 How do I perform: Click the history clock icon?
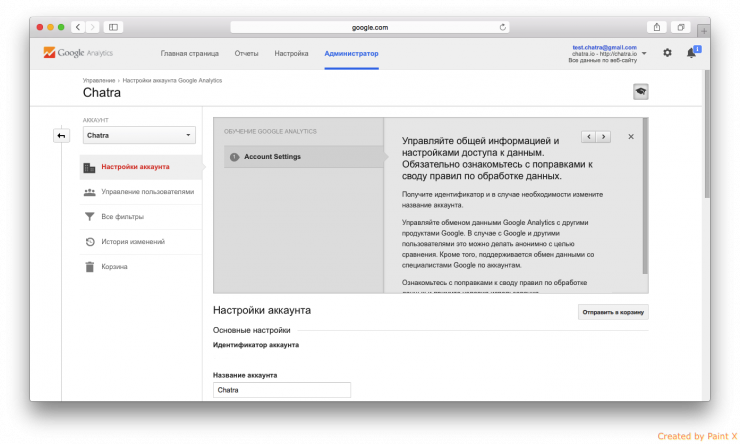point(90,242)
